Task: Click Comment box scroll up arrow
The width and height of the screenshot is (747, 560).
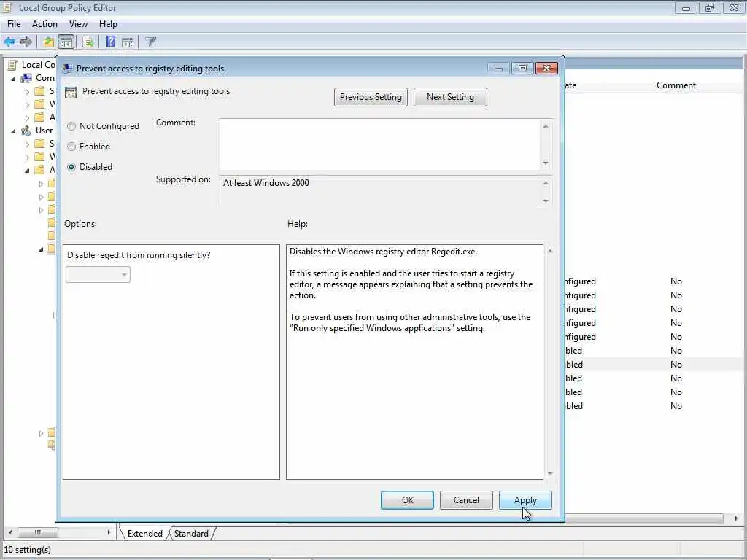Action: pos(546,126)
